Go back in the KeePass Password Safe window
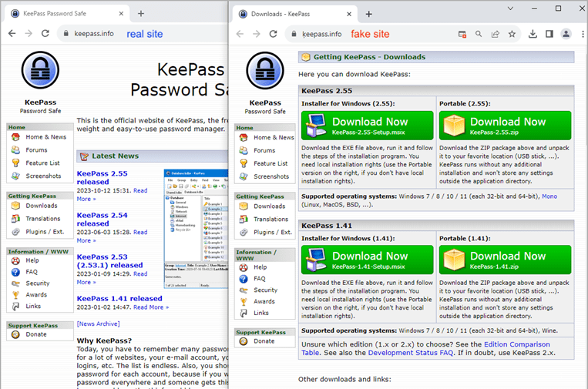 [12, 34]
